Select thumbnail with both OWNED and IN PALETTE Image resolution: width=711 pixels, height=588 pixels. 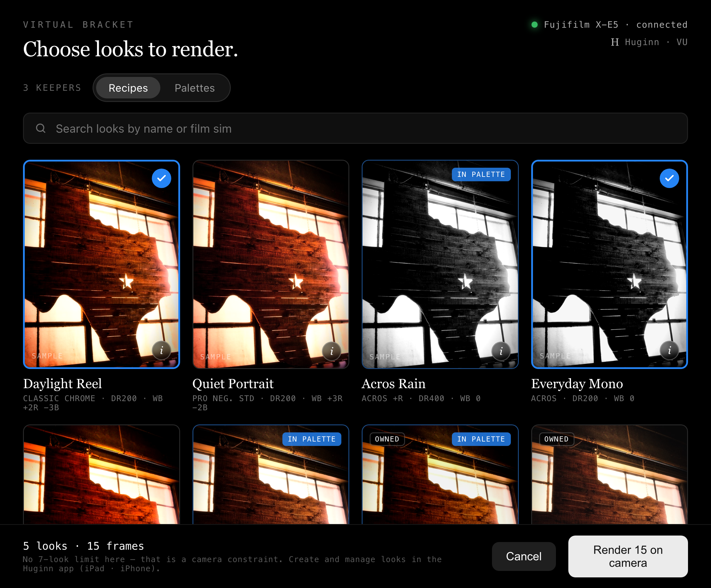440,475
